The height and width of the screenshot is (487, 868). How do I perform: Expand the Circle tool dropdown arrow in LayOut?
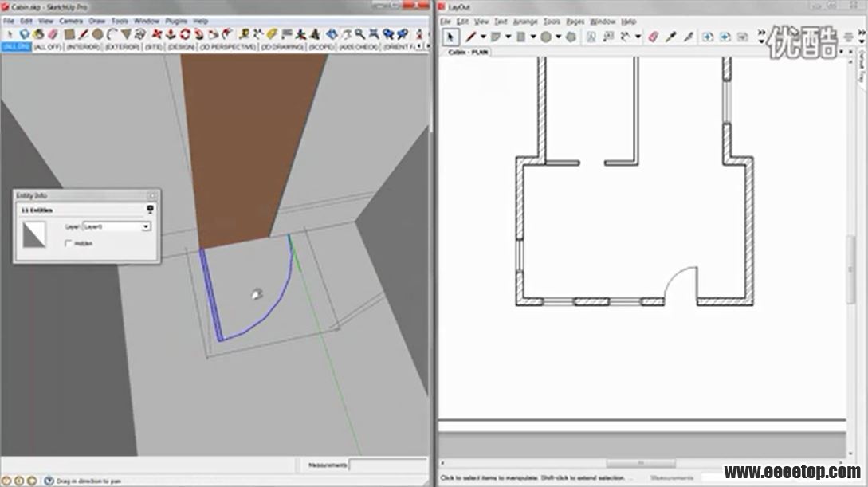(x=558, y=37)
